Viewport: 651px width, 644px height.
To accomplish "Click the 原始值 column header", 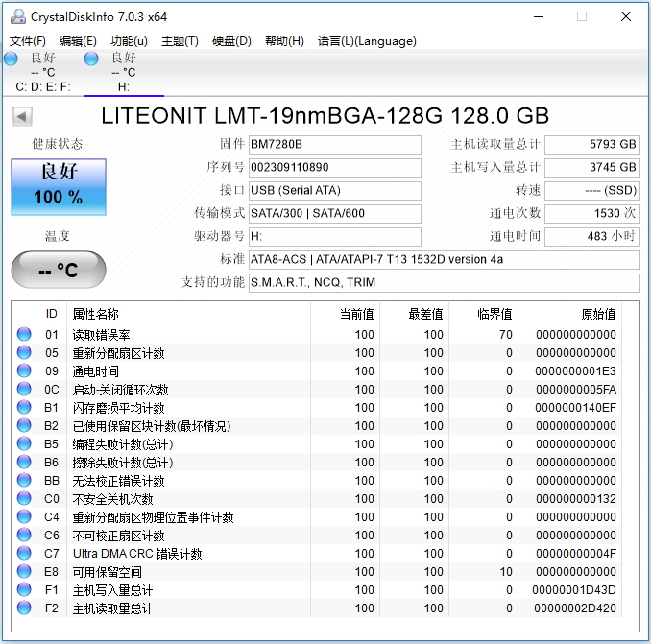I will click(x=598, y=314).
